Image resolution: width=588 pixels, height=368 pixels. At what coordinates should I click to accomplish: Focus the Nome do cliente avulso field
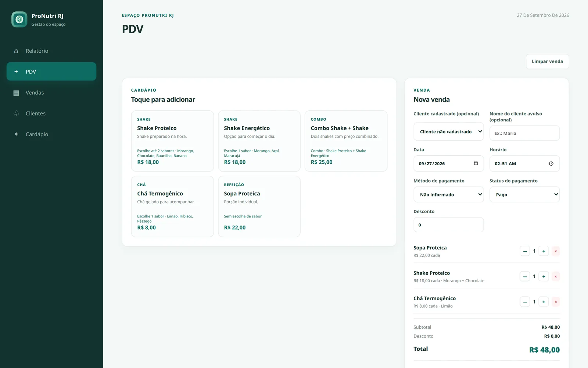524,133
